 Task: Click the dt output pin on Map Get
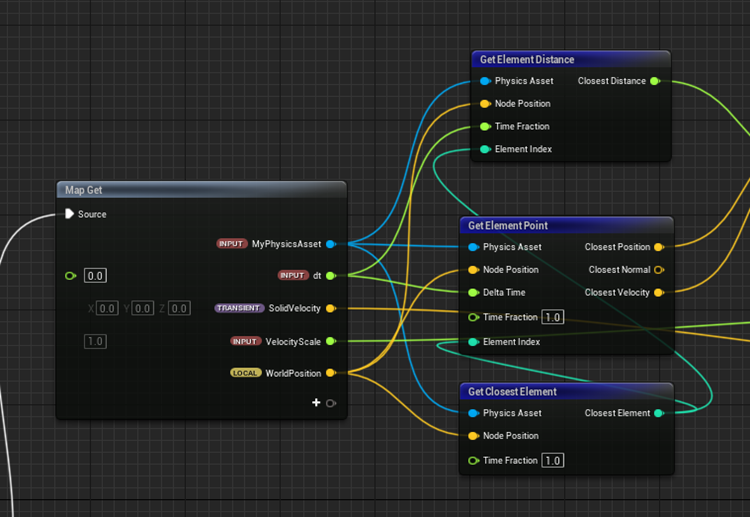point(331,275)
